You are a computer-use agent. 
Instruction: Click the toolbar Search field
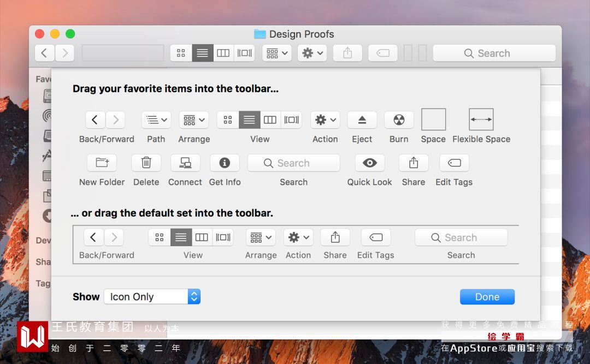tap(494, 53)
